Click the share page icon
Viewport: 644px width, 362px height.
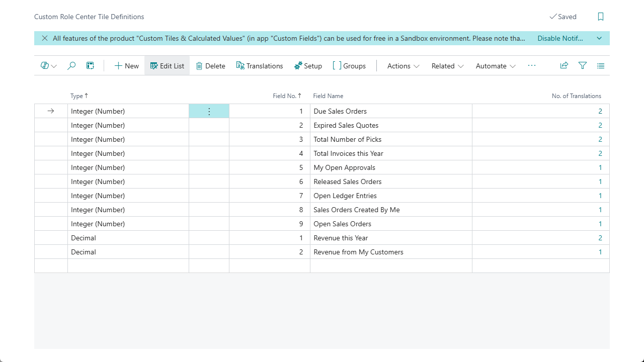click(564, 66)
